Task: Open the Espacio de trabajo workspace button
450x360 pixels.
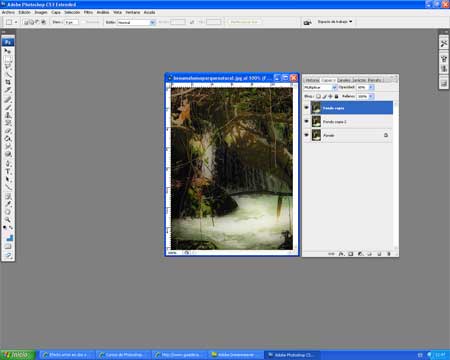Action: click(335, 22)
